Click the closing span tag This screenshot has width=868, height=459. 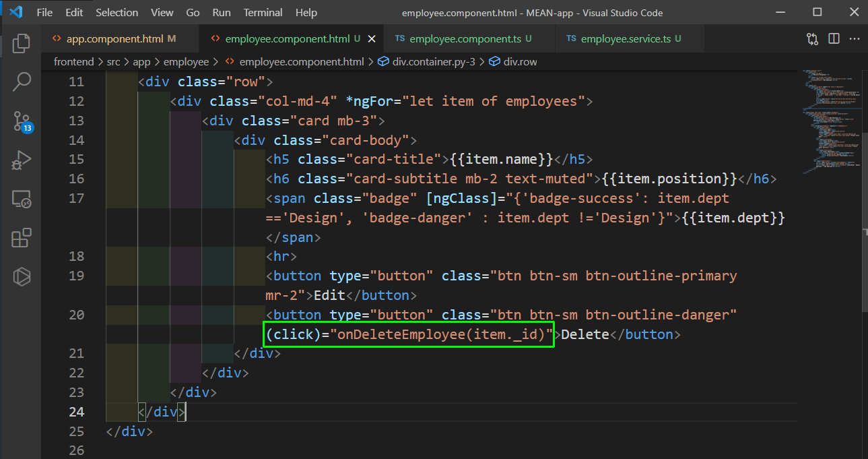(294, 237)
